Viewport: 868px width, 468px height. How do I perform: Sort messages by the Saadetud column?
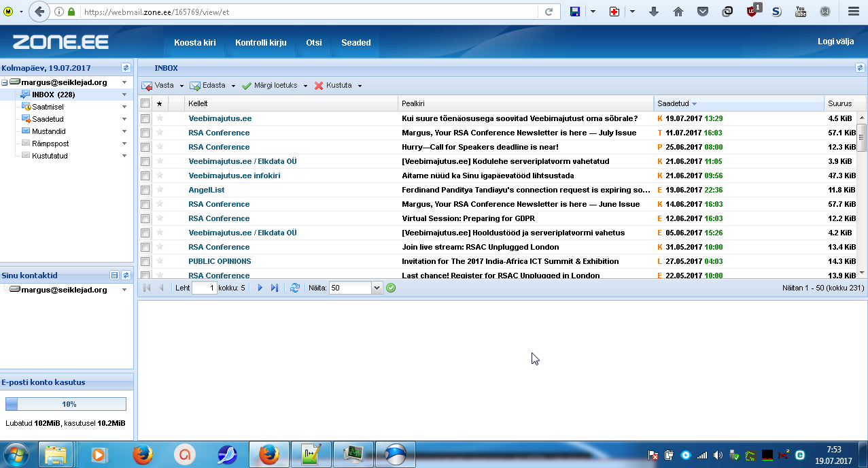pos(739,103)
